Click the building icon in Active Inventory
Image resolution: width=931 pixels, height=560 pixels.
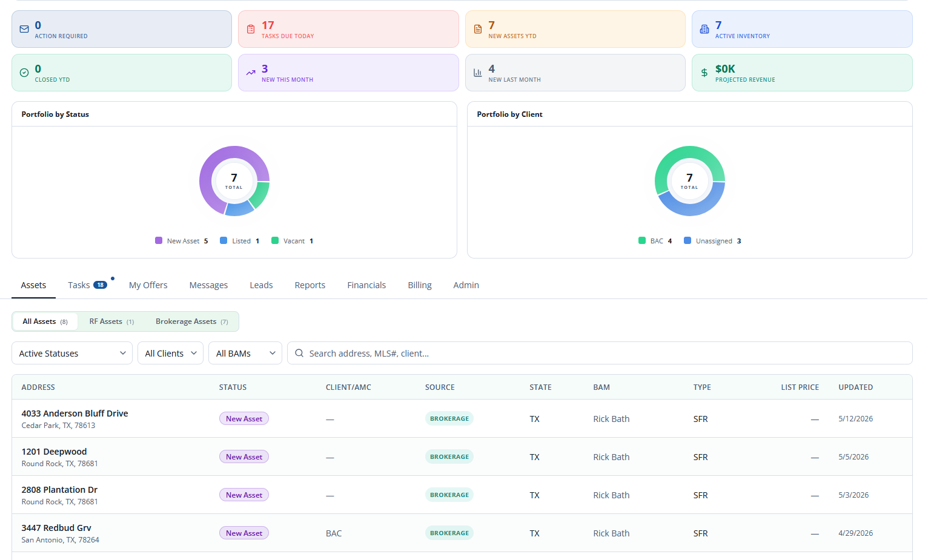coord(704,29)
